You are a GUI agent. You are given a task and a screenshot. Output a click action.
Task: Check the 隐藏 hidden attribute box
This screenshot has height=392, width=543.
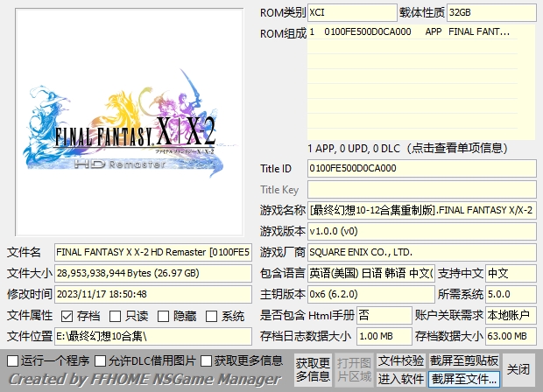(163, 316)
